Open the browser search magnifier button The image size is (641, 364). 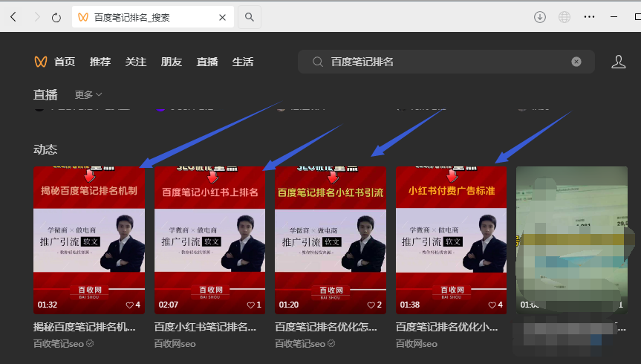click(x=250, y=17)
